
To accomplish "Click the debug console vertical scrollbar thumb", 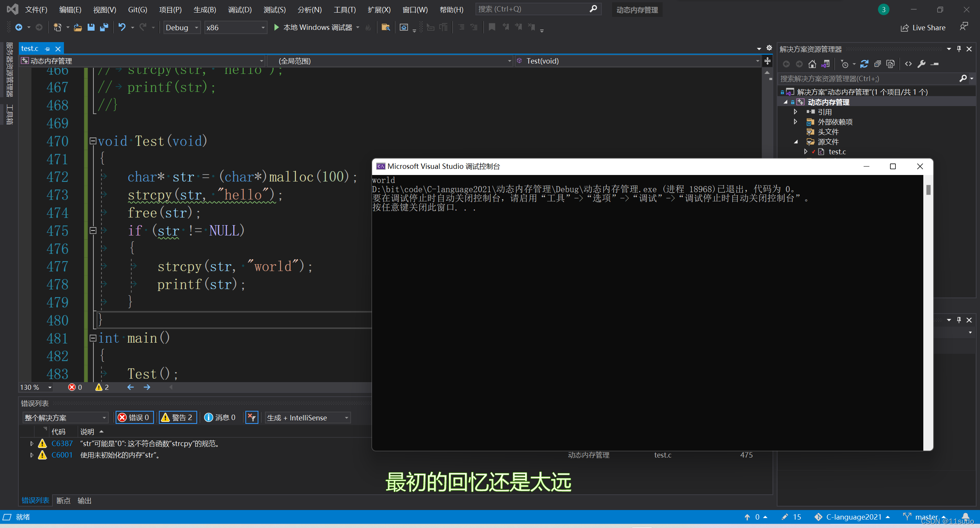I will 928,190.
